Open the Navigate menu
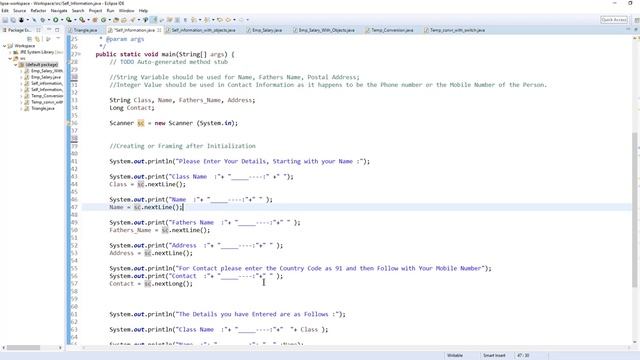Image resolution: width=640 pixels, height=360 pixels. point(59,11)
